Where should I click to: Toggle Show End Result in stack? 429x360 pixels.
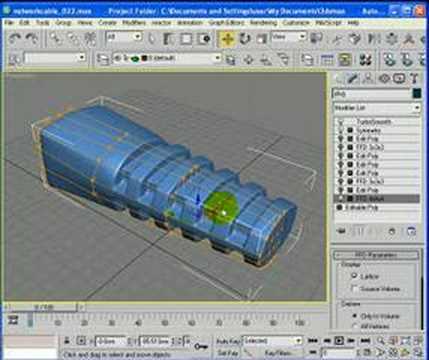pos(359,231)
